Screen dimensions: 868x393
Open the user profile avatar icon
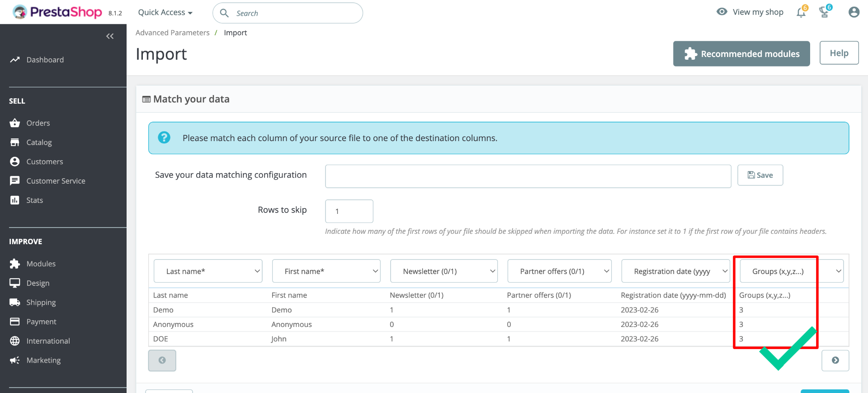(854, 12)
